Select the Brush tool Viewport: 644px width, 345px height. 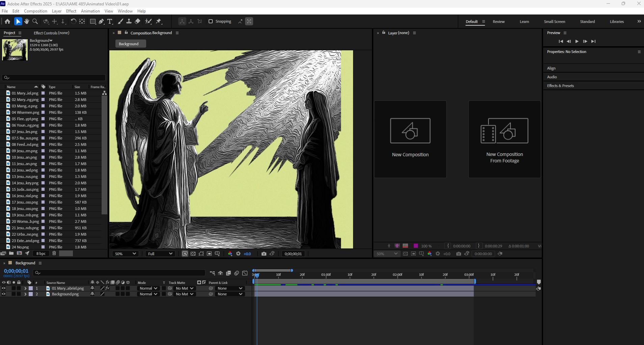click(x=120, y=21)
